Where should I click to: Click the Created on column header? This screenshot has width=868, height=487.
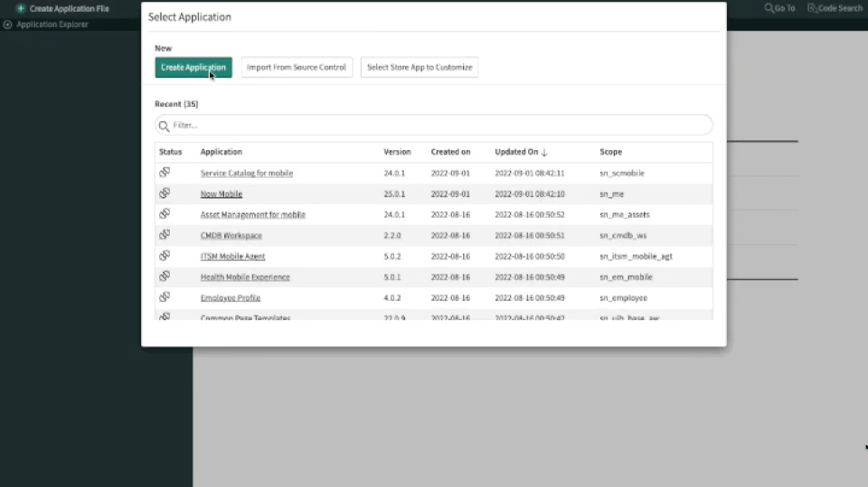click(450, 152)
